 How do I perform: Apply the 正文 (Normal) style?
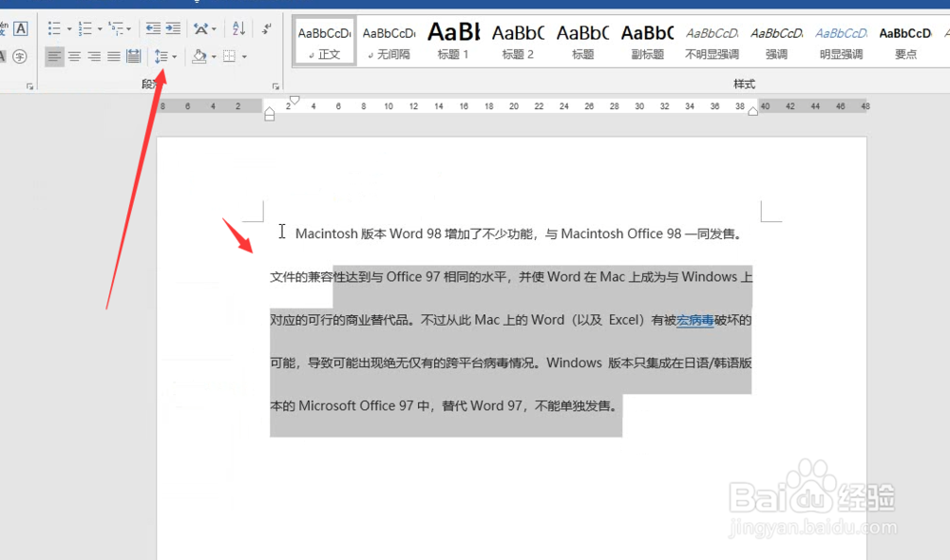[x=324, y=41]
